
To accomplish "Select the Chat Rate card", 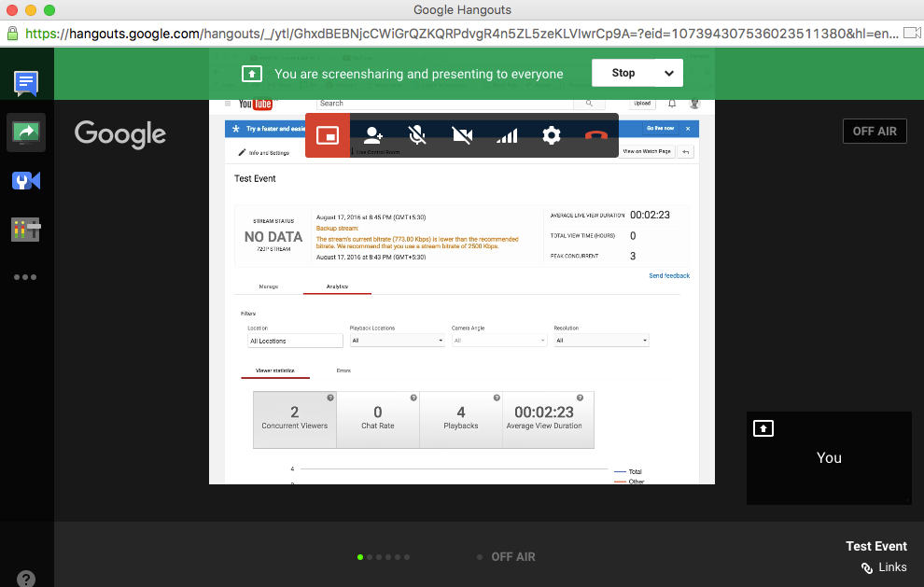I will [x=378, y=420].
